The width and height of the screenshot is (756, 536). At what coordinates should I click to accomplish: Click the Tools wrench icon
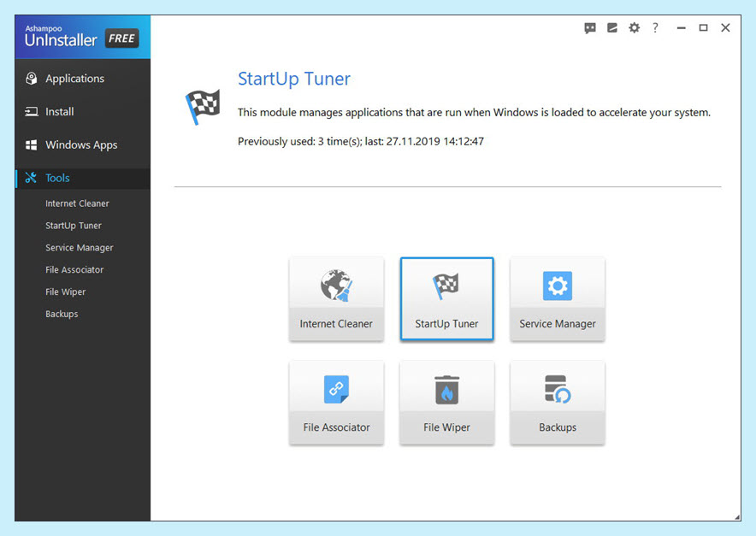(x=31, y=178)
